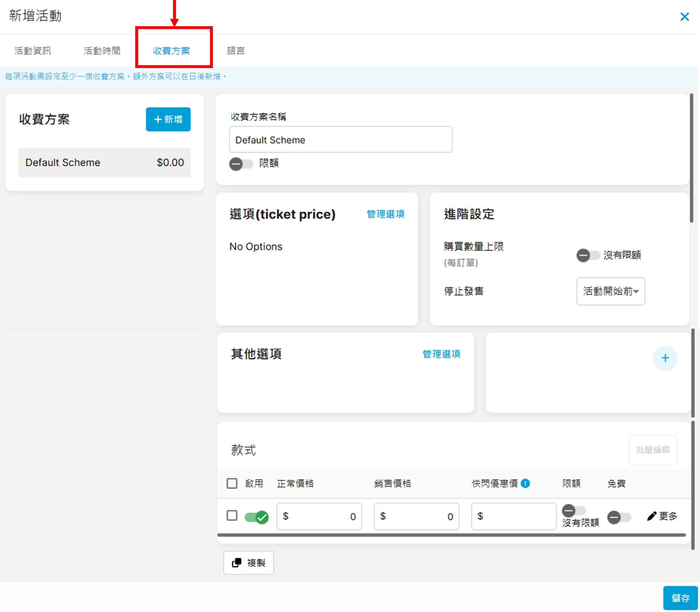The width and height of the screenshot is (700, 612).
Task: Switch to the 活動時間 tab
Action: click(102, 51)
